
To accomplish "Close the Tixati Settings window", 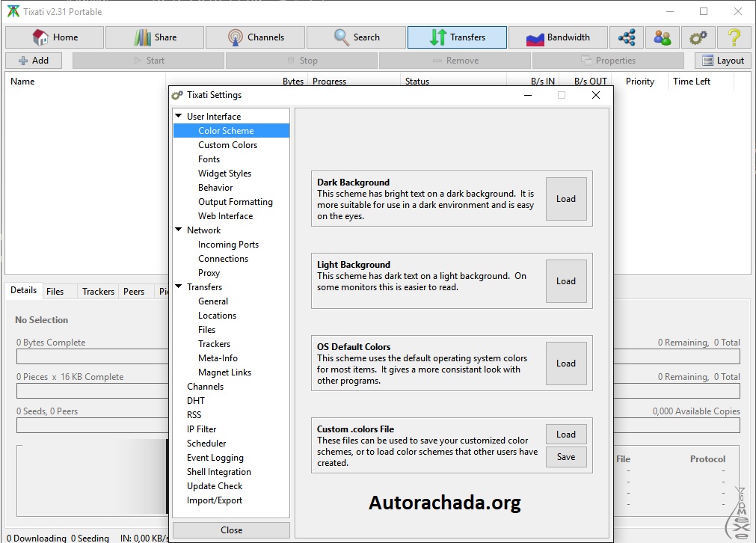I will (596, 95).
